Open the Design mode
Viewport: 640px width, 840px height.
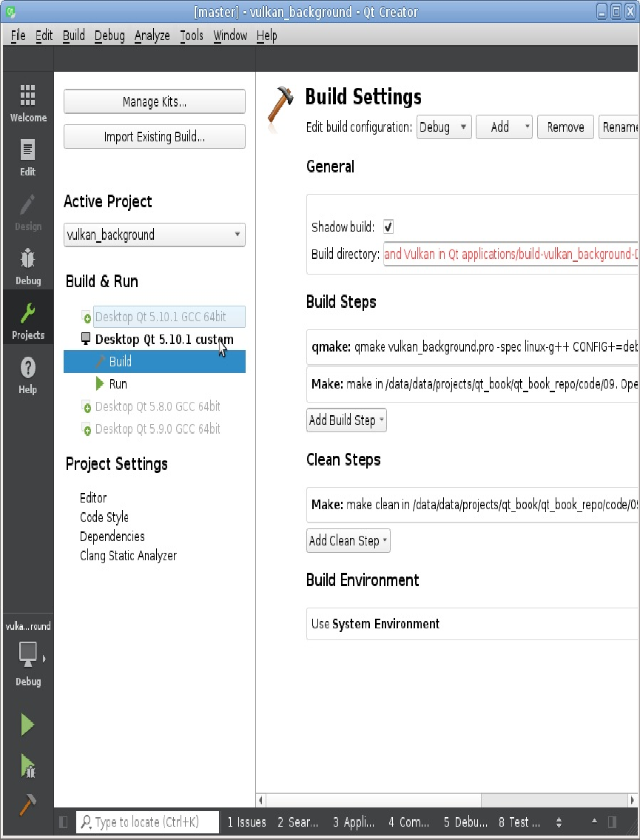pos(28,212)
